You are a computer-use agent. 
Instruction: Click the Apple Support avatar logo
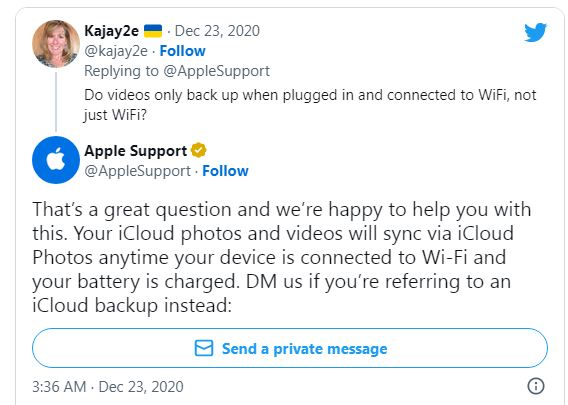(56, 160)
